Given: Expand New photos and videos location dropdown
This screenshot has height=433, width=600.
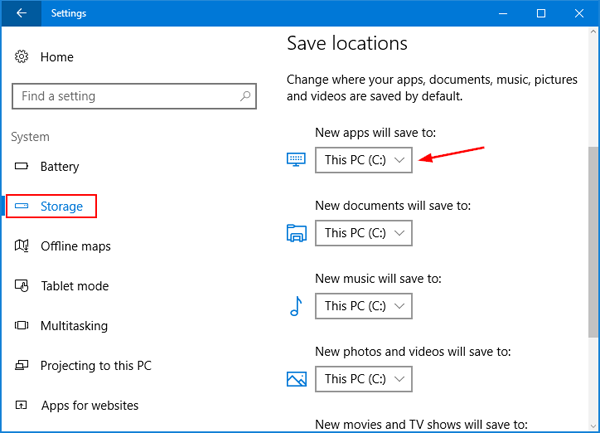Looking at the screenshot, I should 363,379.
